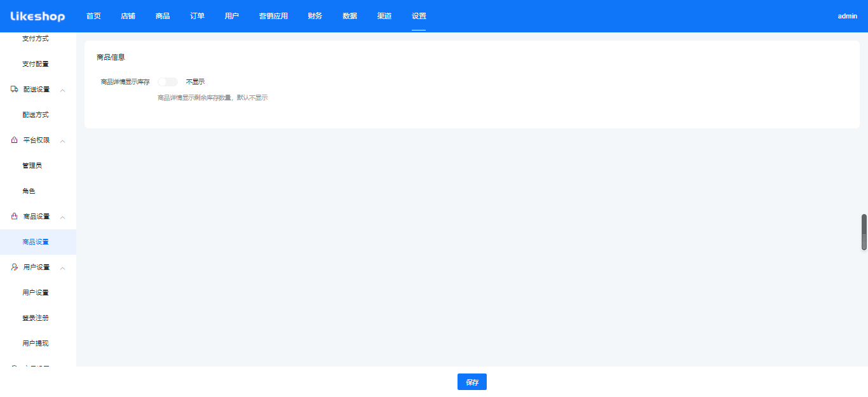Click the bag icon beside 商品设置 group
The width and height of the screenshot is (868, 397).
point(14,217)
